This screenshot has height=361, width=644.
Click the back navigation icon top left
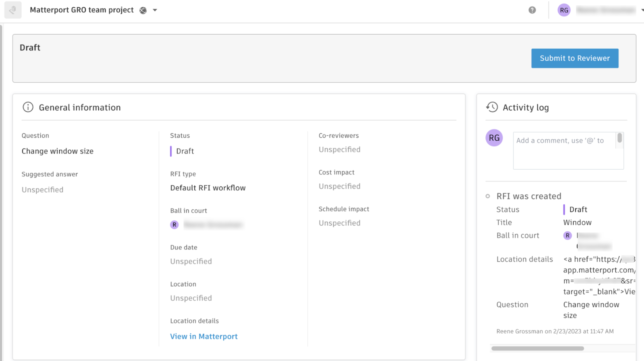click(13, 10)
